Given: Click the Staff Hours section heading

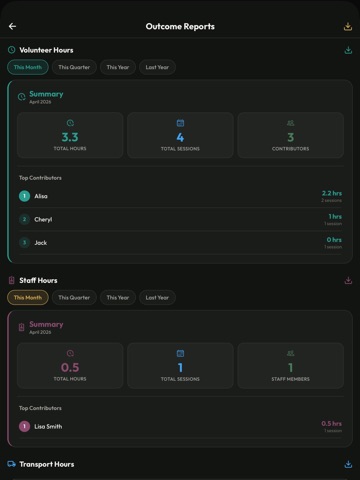Looking at the screenshot, I should (x=38, y=281).
